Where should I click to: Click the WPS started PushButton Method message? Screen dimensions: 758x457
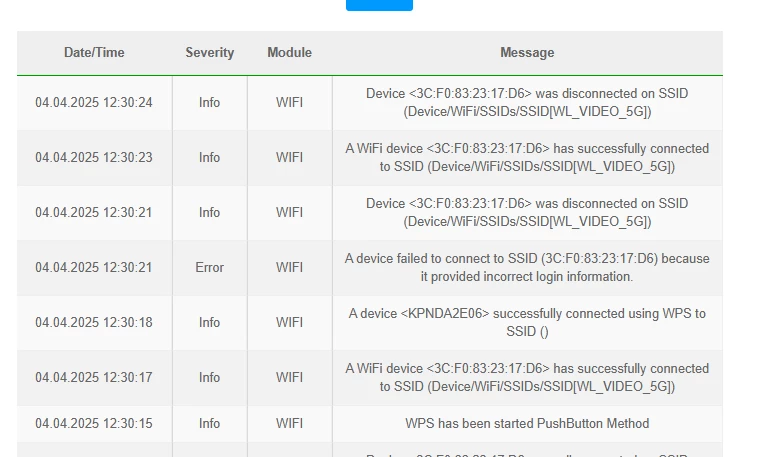click(527, 424)
